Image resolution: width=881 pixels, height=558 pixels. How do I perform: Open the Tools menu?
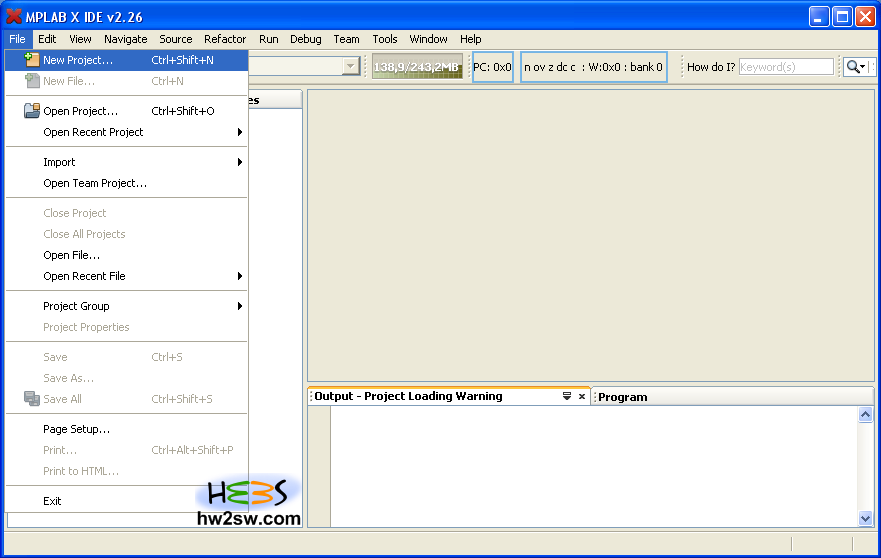coord(385,39)
